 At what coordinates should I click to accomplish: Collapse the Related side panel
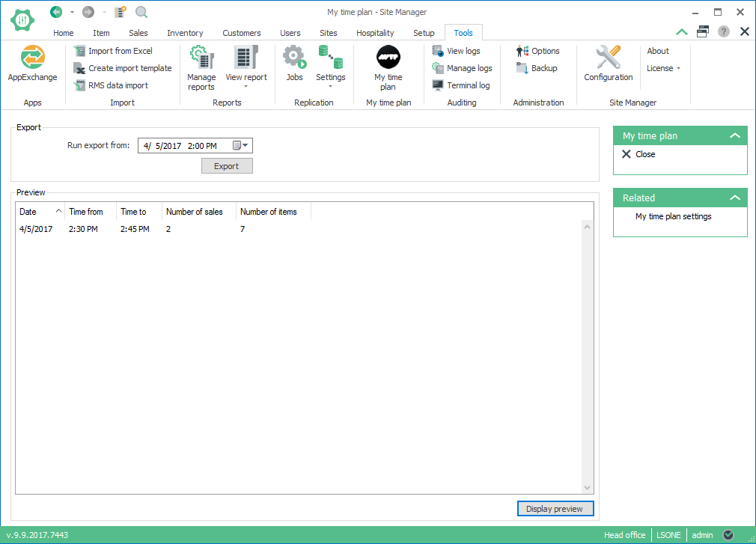point(735,198)
